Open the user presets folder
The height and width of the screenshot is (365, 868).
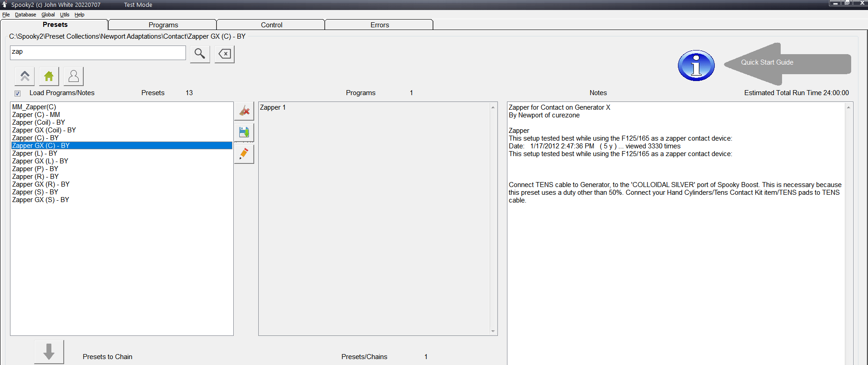[74, 76]
